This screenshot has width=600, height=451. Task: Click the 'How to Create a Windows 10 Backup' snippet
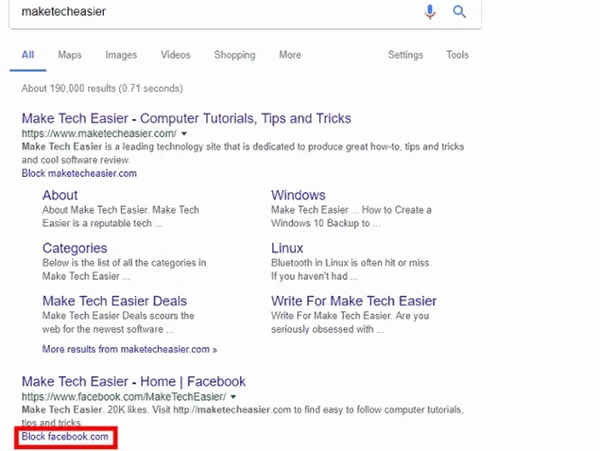351,217
